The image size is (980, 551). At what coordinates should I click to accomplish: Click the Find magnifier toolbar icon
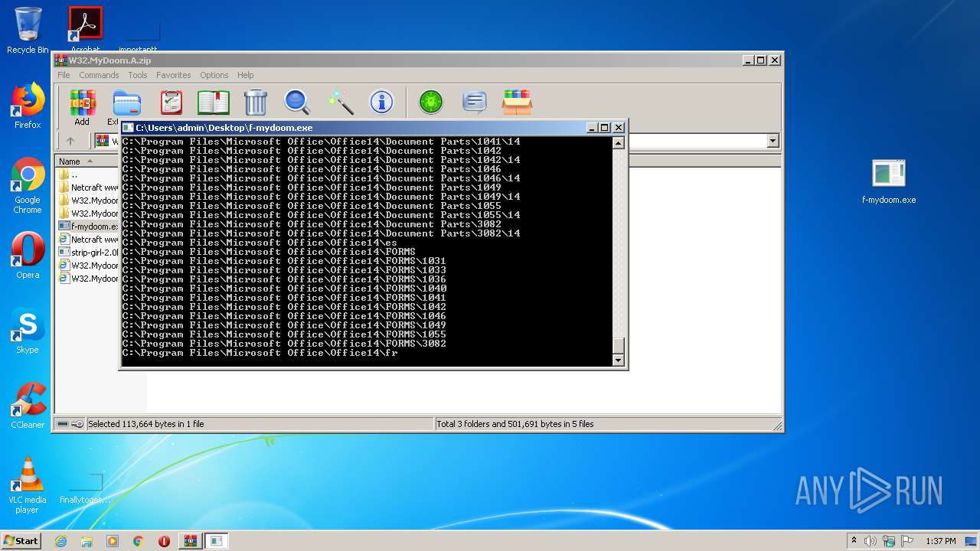click(297, 102)
